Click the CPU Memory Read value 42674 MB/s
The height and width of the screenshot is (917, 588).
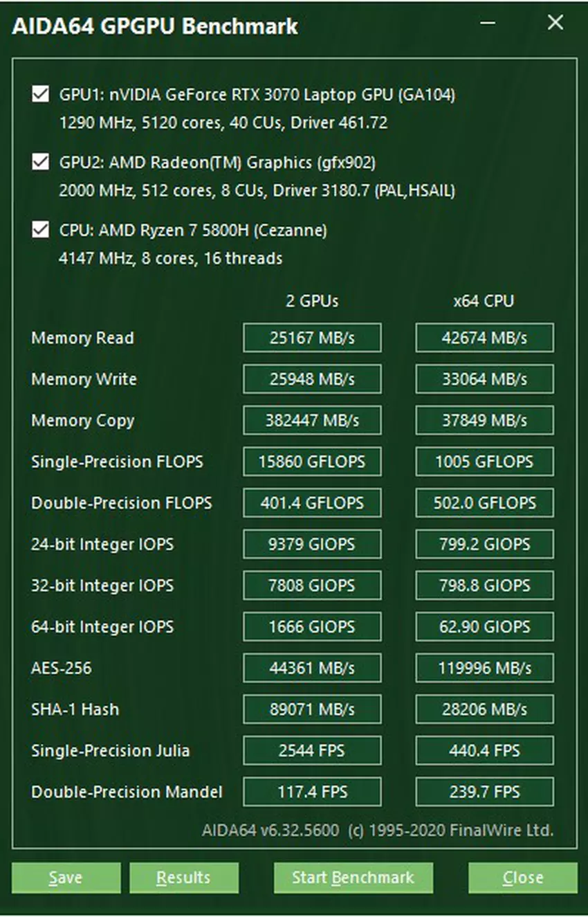click(484, 338)
